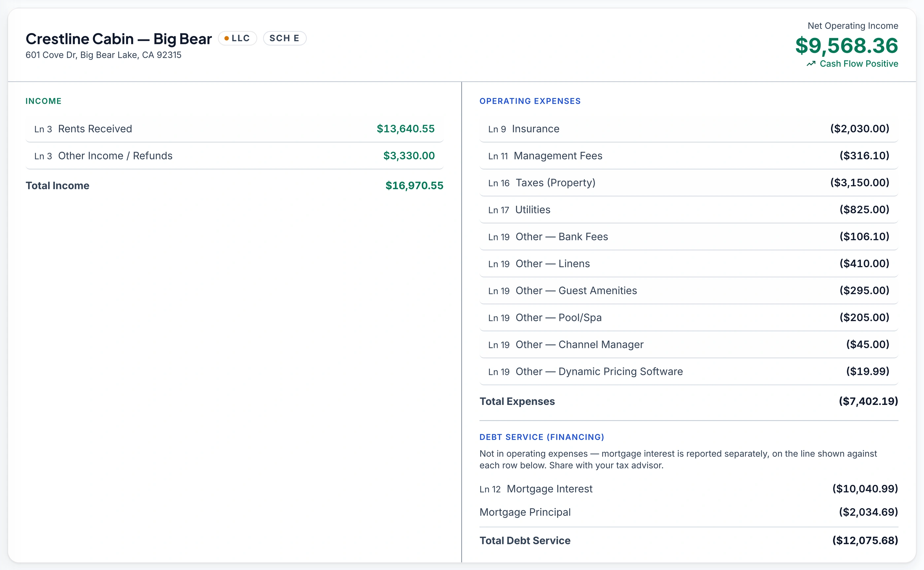Viewport: 924px width, 570px height.
Task: Select the Other — Dynamic Pricing Software row
Action: (689, 371)
